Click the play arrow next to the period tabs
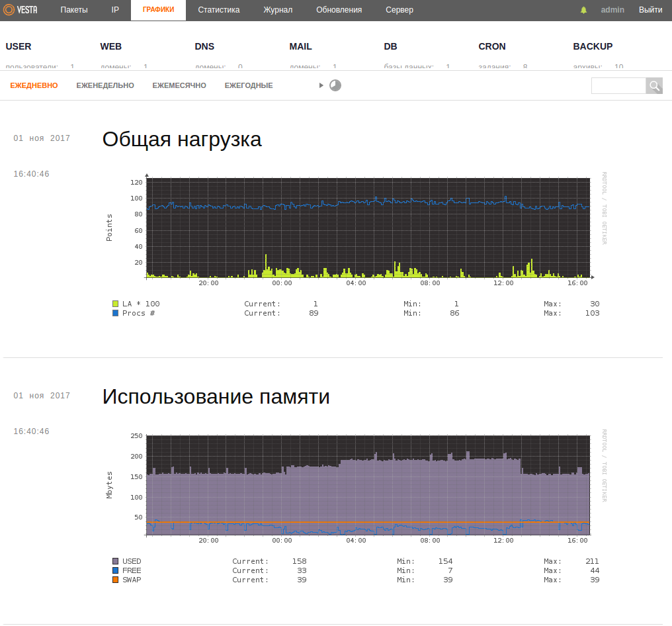 coord(321,85)
